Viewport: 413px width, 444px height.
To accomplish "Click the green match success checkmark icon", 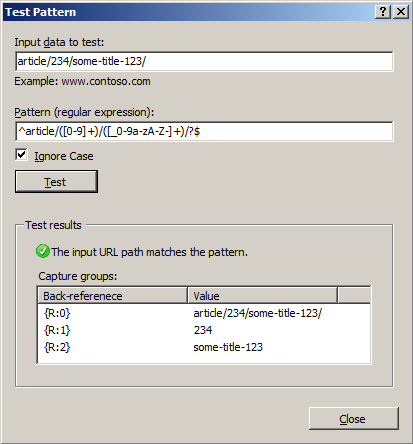I will click(43, 251).
